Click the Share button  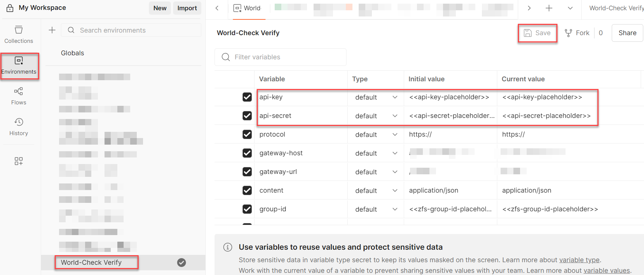(x=627, y=33)
